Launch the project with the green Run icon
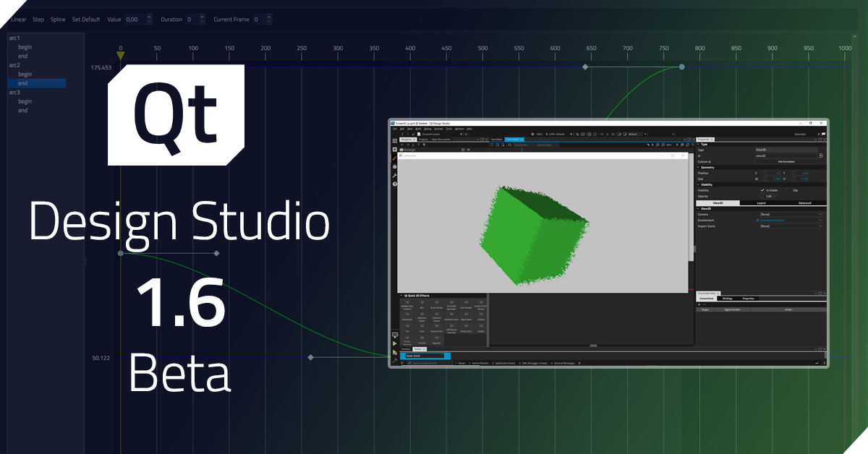The image size is (868, 454). click(395, 343)
